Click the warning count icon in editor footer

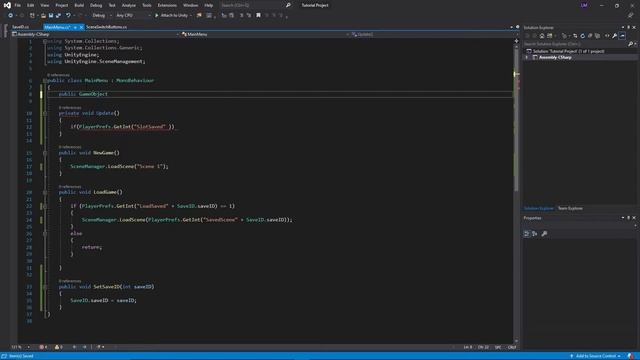(58, 347)
